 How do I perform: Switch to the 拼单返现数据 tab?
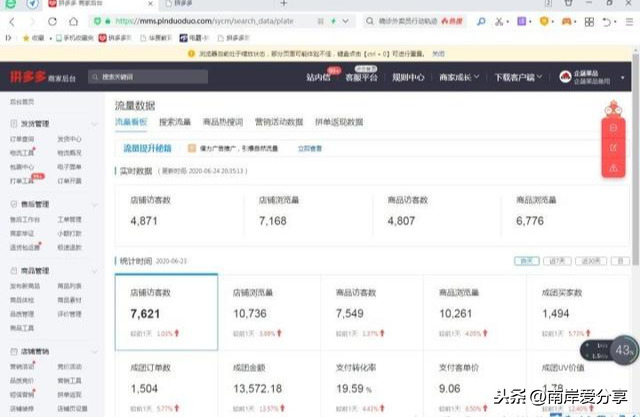(339, 122)
